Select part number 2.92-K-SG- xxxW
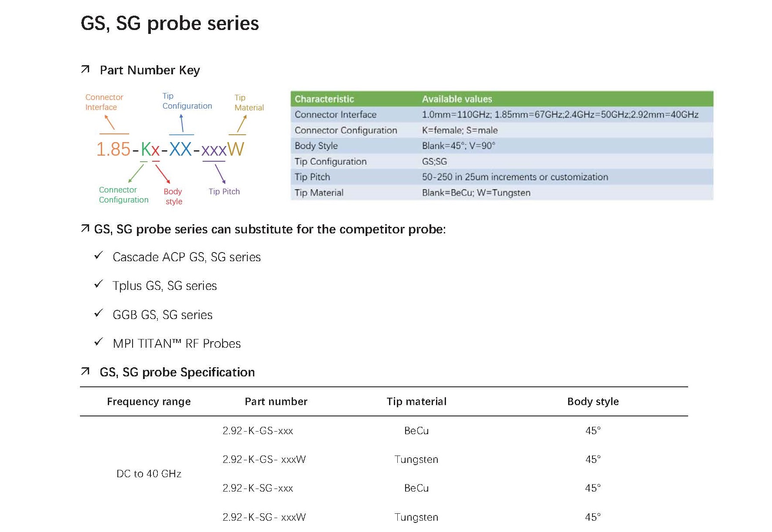The width and height of the screenshot is (772, 532). (x=264, y=517)
